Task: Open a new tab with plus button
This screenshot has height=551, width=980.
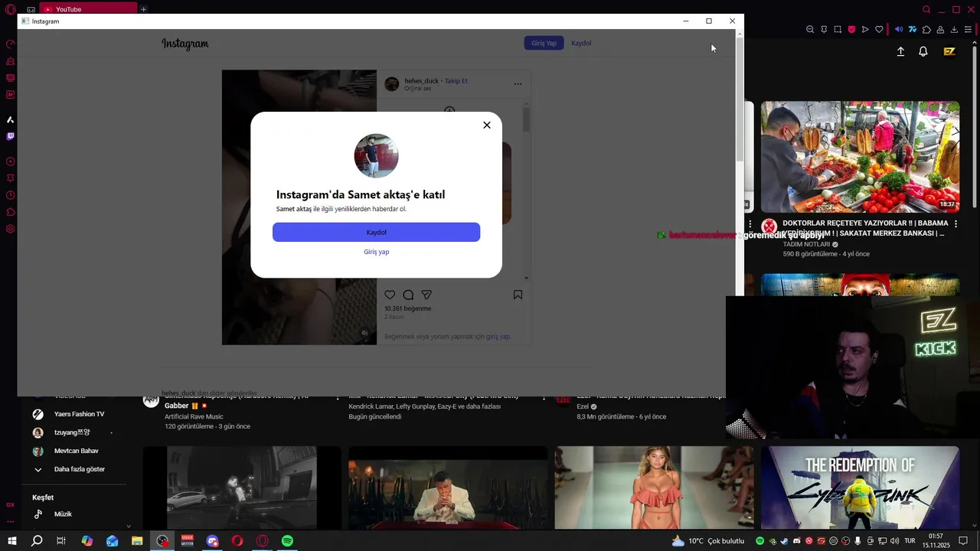Action: [143, 9]
